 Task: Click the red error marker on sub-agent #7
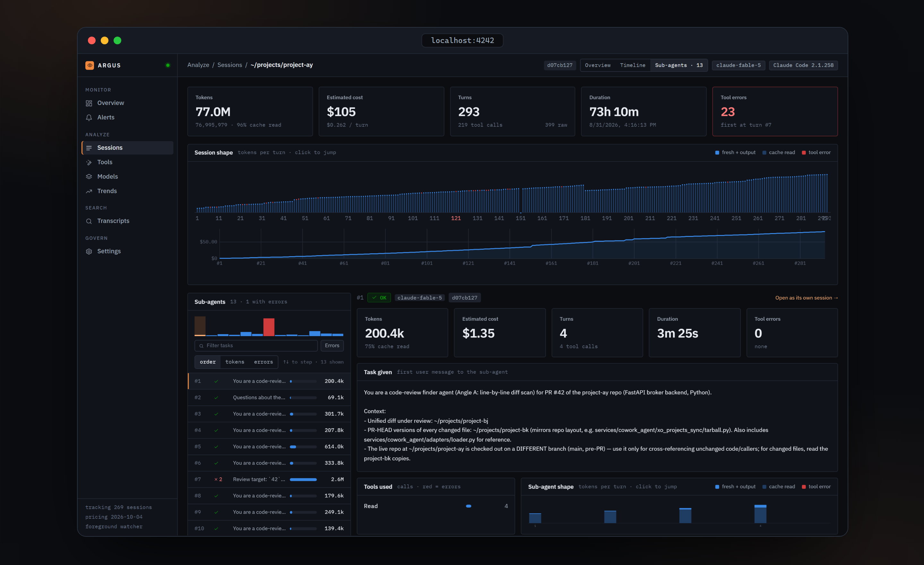(218, 479)
